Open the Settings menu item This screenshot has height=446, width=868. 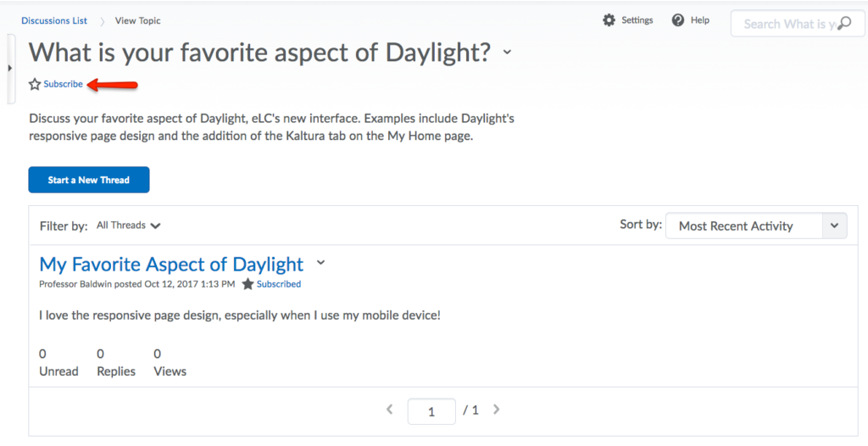[637, 20]
